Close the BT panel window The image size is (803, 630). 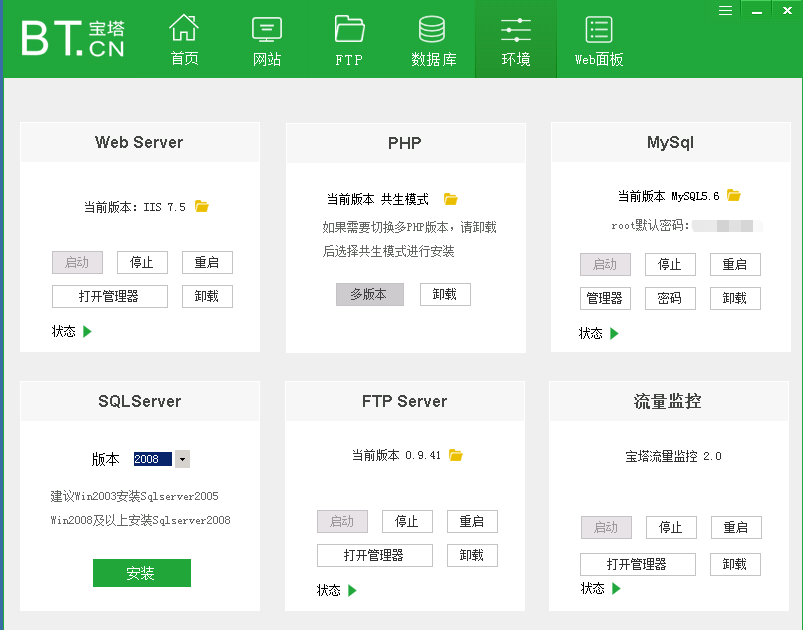coord(788,10)
